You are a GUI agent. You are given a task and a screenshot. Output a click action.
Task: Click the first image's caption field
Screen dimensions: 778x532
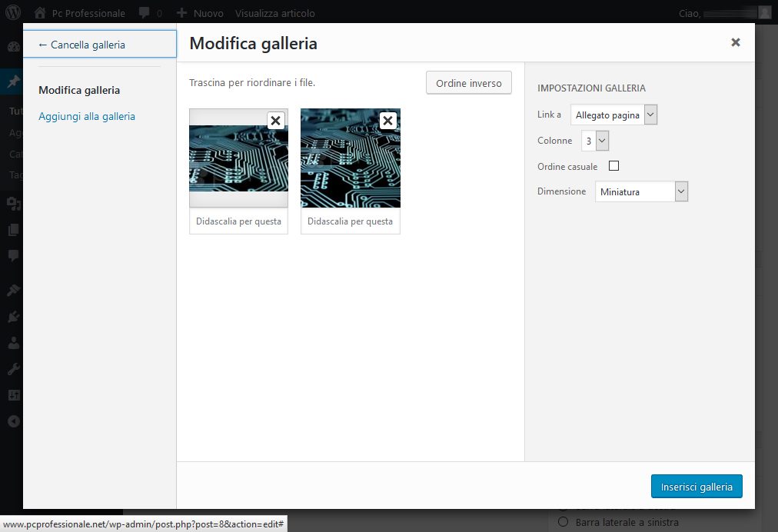pos(238,221)
